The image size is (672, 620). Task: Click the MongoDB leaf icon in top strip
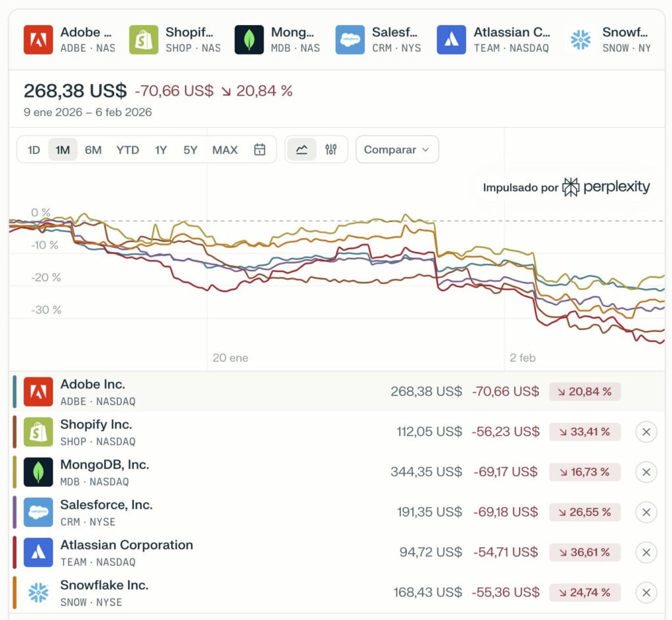249,39
